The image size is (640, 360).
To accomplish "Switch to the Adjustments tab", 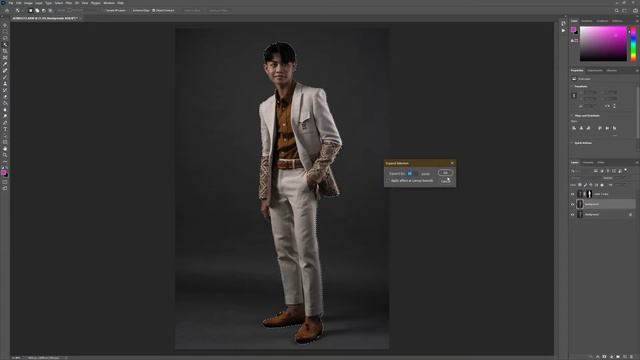I will pos(595,71).
